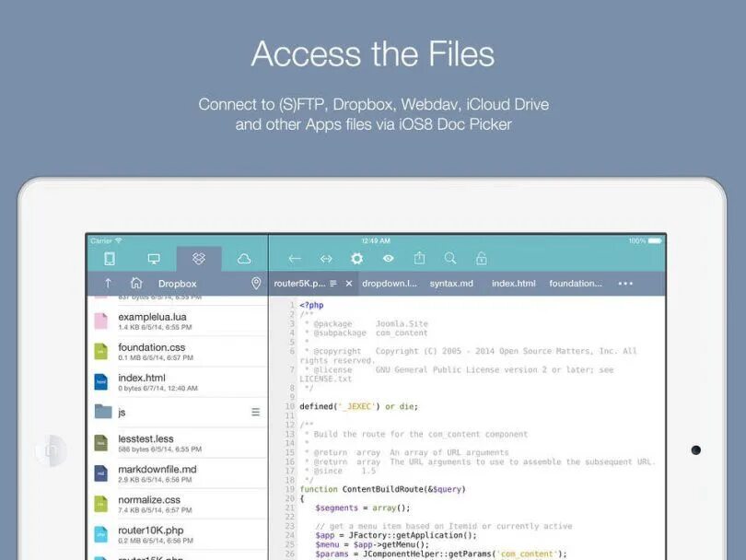Close the router5K.p... tab
746x560 pixels.
[x=349, y=283]
